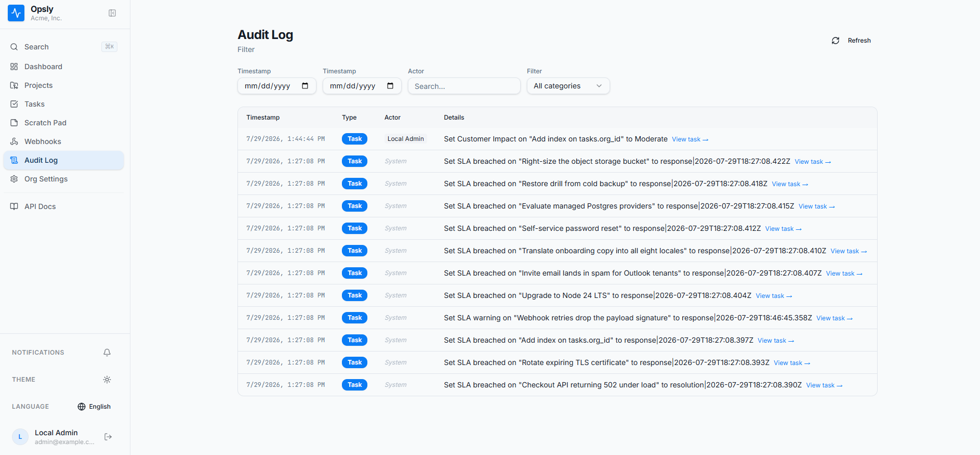Click the Actor column header
Viewport: 980px width, 455px height.
point(392,118)
